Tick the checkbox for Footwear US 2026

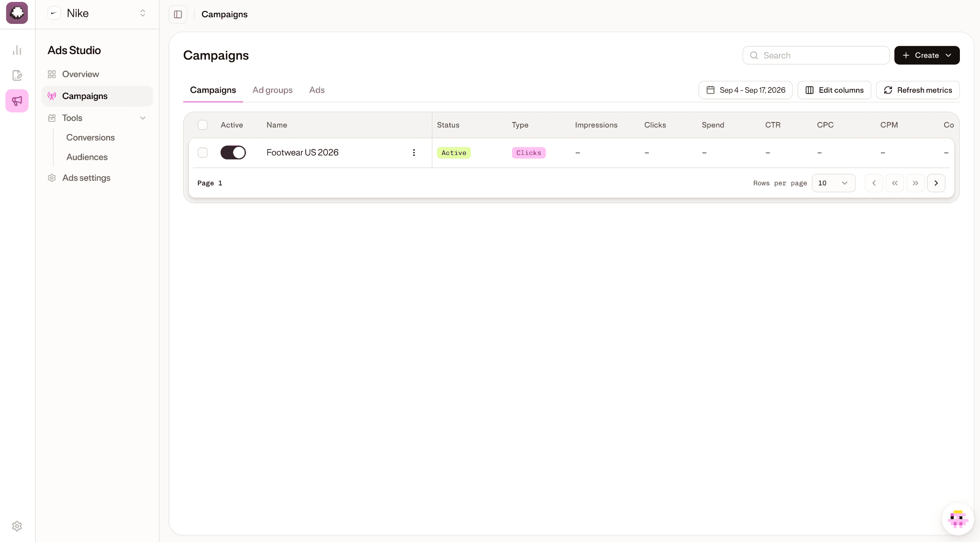pos(203,153)
